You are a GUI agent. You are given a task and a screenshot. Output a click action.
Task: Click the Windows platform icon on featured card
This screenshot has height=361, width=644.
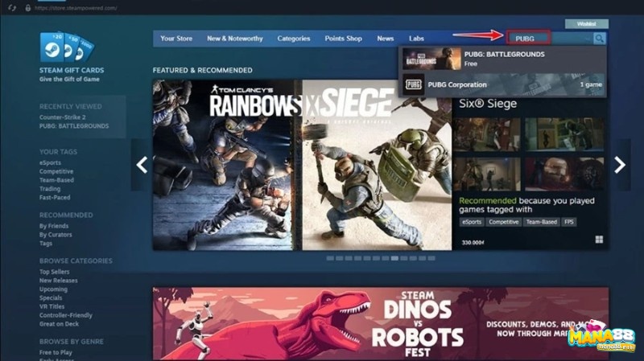pyautogui.click(x=599, y=240)
